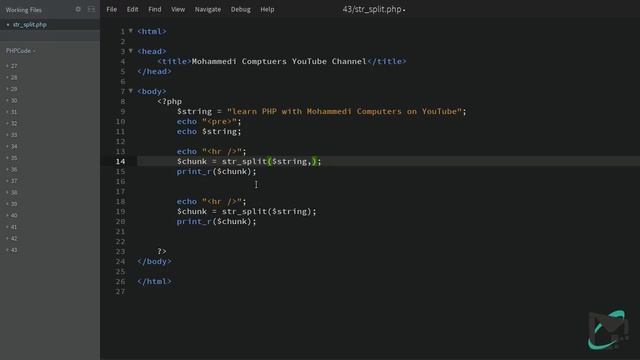Open the Working Files settings gear
This screenshot has height=360, width=640.
pos(78,9)
